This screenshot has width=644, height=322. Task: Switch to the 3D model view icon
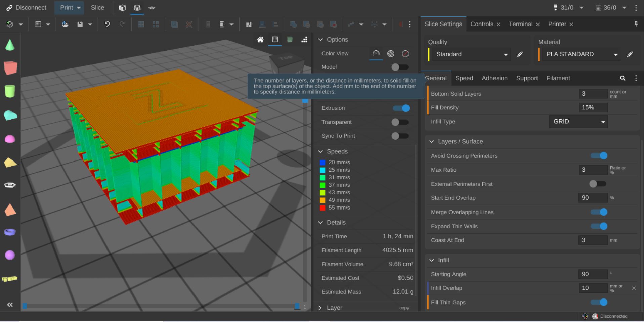tap(122, 8)
